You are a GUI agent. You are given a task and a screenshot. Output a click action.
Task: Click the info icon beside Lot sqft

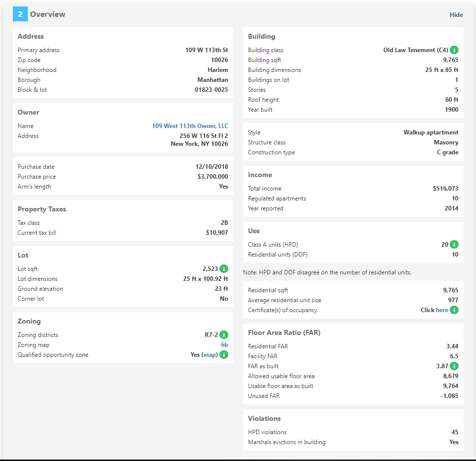pyautogui.click(x=223, y=268)
